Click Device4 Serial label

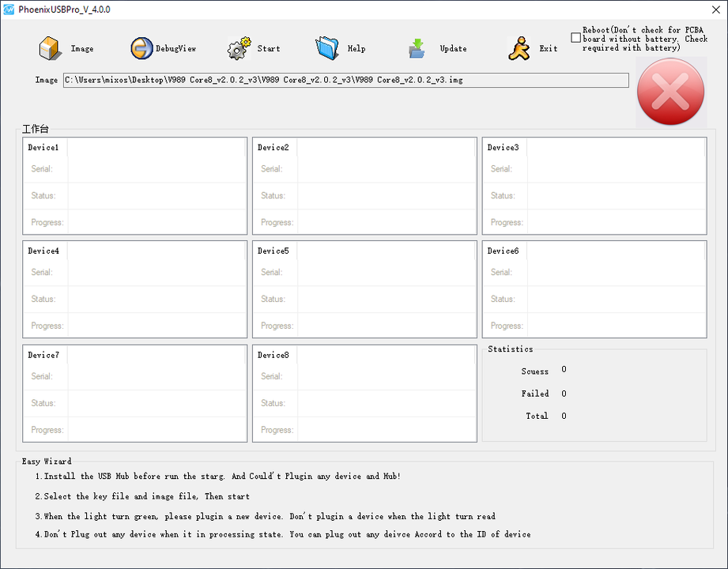42,272
